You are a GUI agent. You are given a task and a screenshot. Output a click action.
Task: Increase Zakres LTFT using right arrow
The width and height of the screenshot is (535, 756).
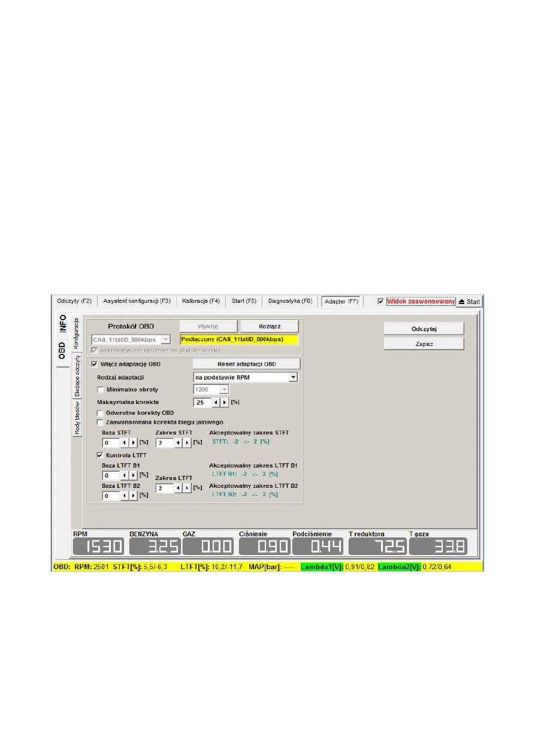click(187, 488)
